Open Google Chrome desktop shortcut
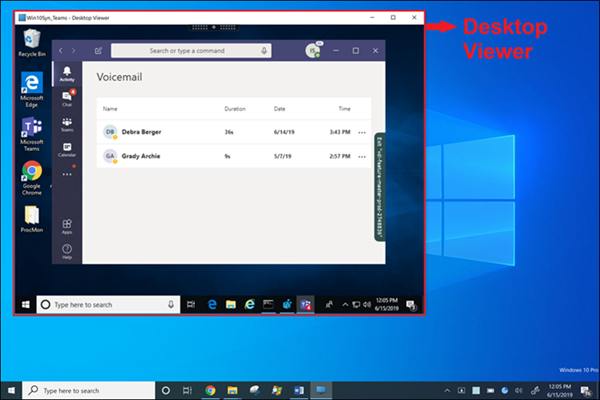The height and width of the screenshot is (400, 600). [32, 172]
